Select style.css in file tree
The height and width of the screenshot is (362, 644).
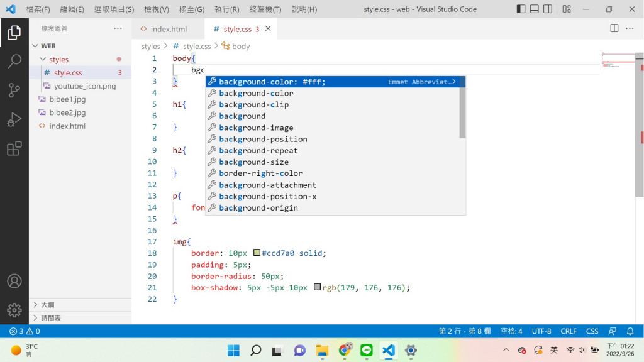[x=80, y=73]
